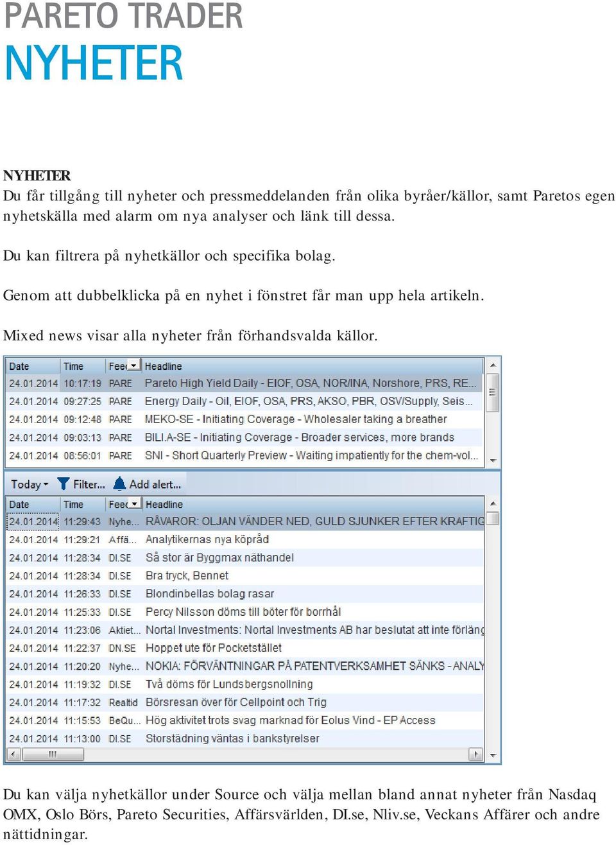Select headline 'SNI - Short Quarterly Preview'
The width and height of the screenshot is (616, 845).
pos(311,455)
